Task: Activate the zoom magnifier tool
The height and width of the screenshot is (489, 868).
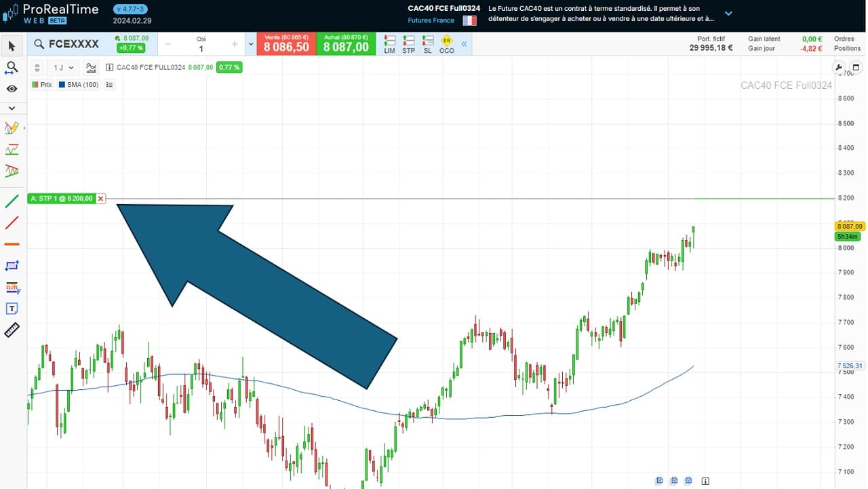Action: click(x=12, y=67)
